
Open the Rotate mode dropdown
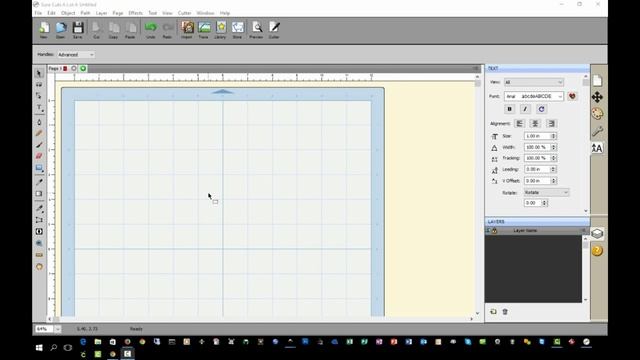546,192
